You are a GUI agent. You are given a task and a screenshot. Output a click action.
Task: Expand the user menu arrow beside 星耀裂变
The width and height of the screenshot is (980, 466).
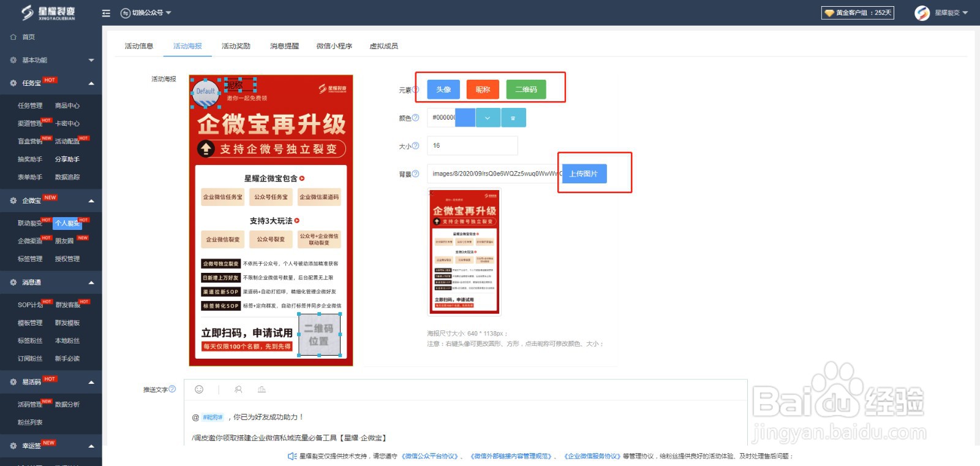(x=965, y=13)
